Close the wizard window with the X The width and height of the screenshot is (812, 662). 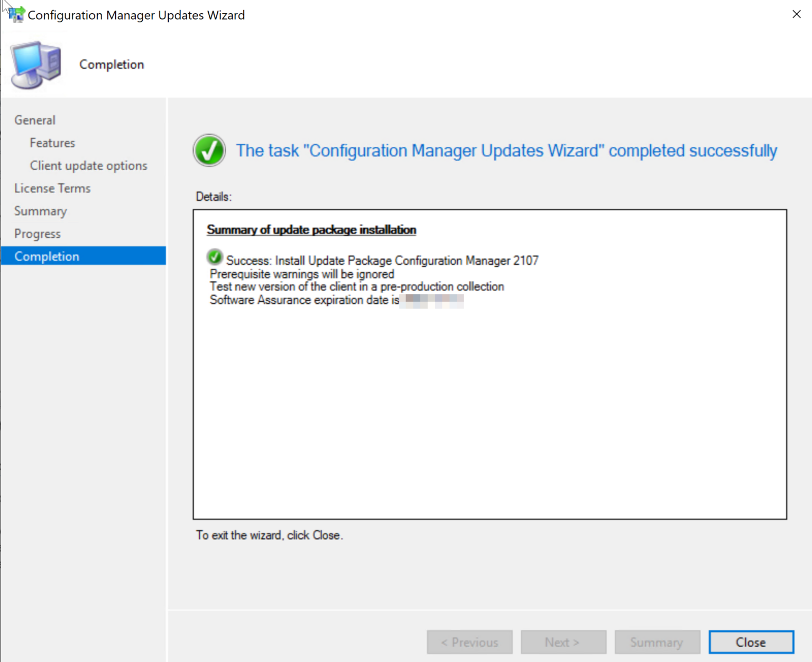(x=796, y=15)
